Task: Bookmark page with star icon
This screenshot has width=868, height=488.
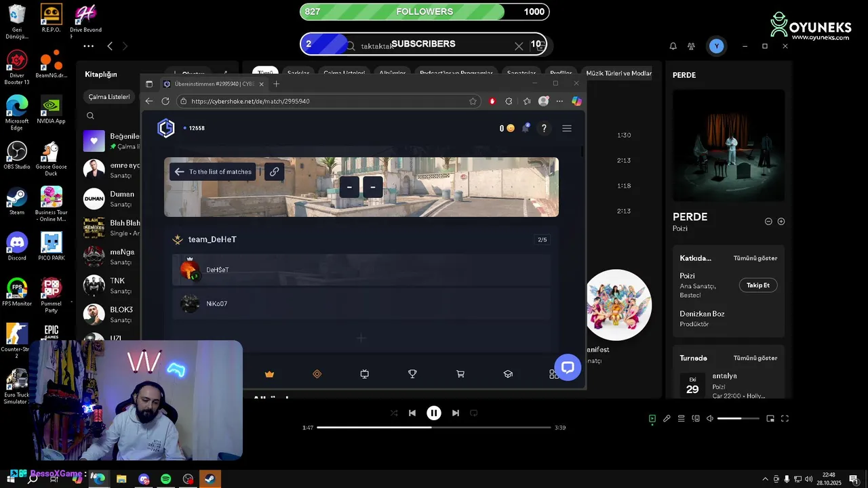Action: tap(473, 101)
